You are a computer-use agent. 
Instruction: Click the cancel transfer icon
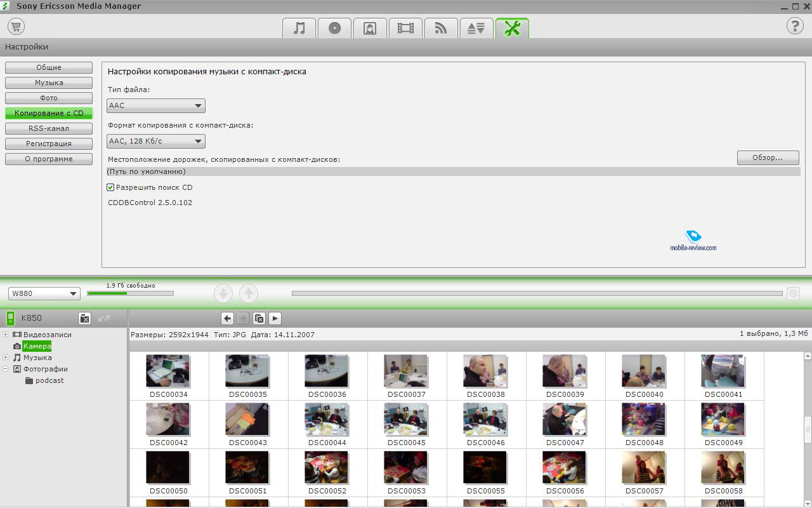(793, 293)
